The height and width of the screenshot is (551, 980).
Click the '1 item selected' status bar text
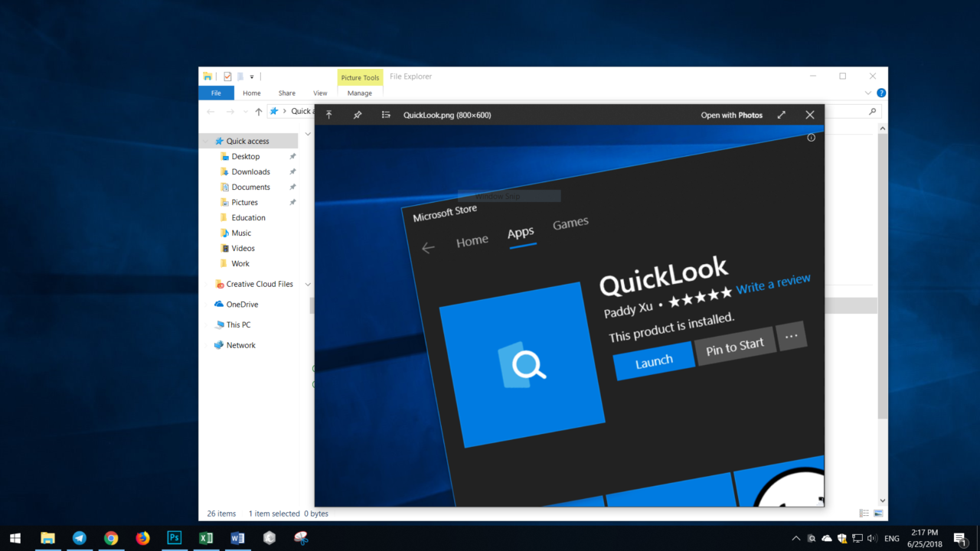(x=274, y=514)
